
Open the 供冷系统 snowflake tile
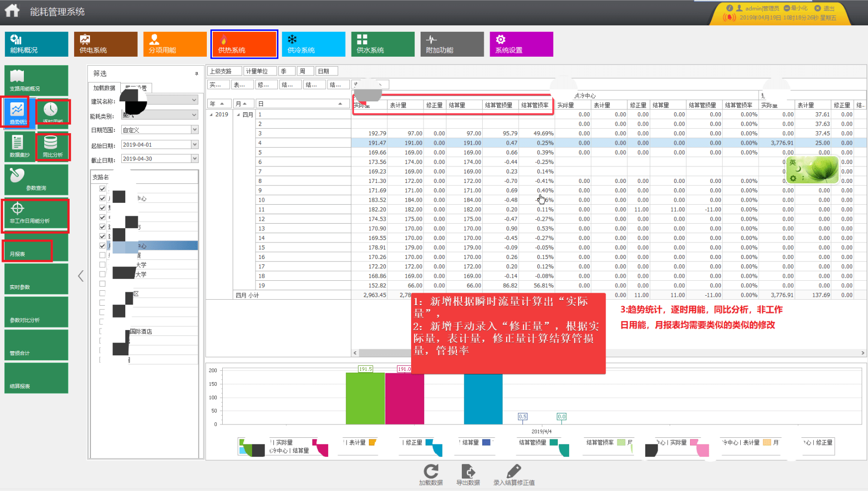(314, 44)
